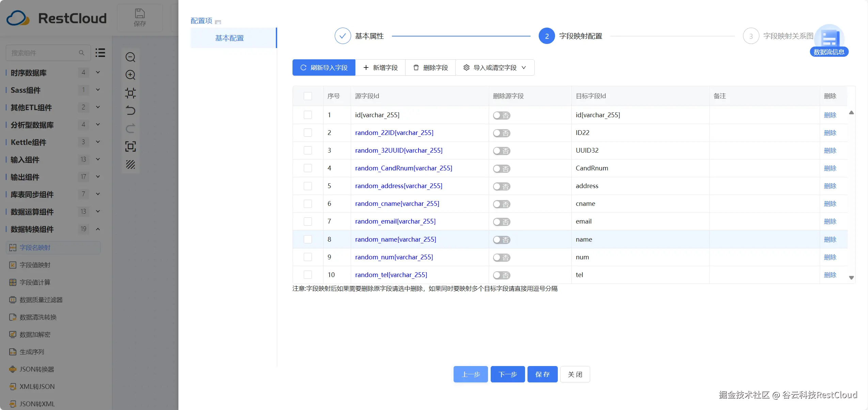Select the XML转JSON component
The width and height of the screenshot is (868, 410).
pyautogui.click(x=32, y=387)
